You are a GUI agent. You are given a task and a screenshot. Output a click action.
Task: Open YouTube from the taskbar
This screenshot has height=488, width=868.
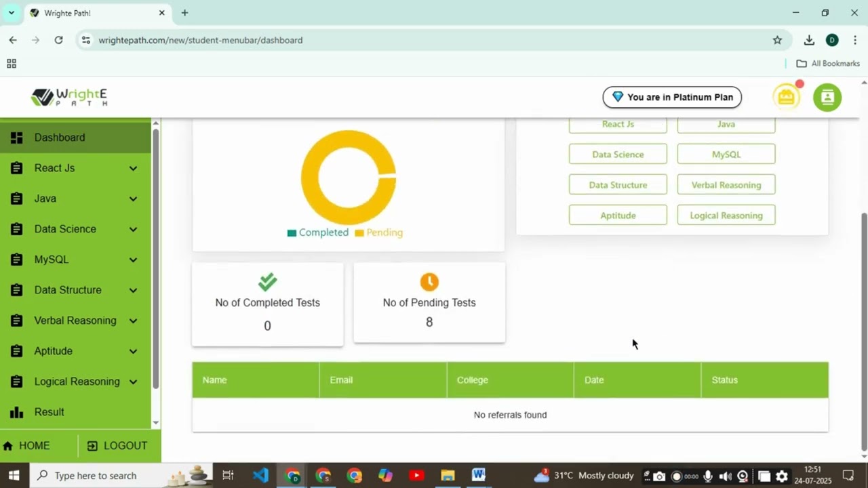click(416, 475)
